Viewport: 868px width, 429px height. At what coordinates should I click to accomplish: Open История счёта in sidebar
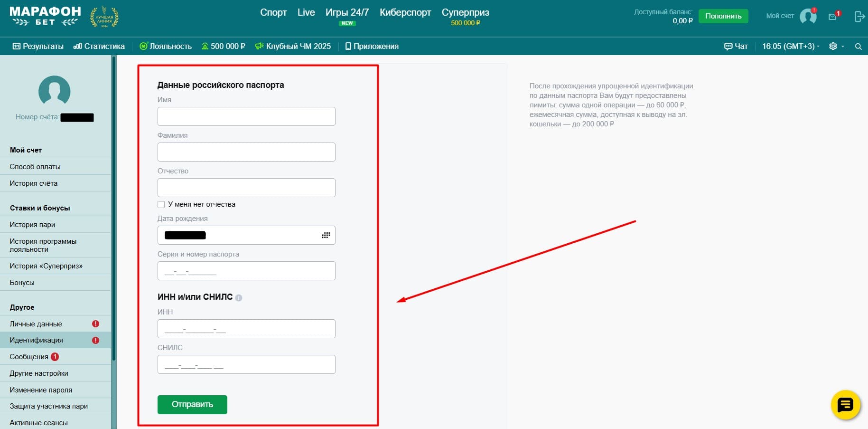[x=55, y=183]
